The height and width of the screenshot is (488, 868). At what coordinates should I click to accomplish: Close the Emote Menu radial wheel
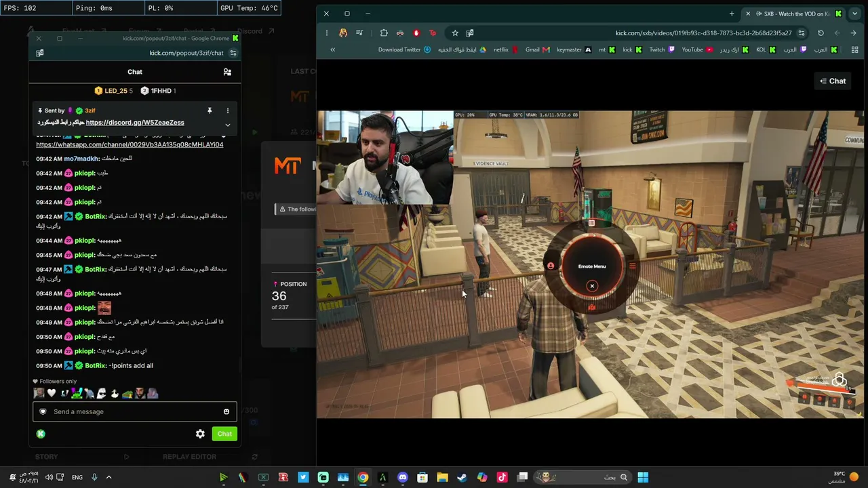point(592,286)
